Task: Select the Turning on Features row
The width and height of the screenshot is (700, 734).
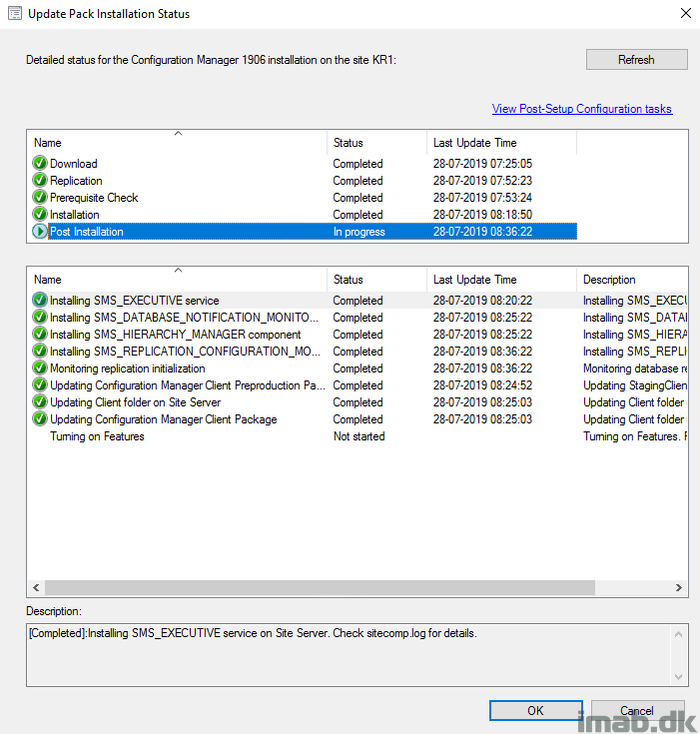Action: click(359, 435)
